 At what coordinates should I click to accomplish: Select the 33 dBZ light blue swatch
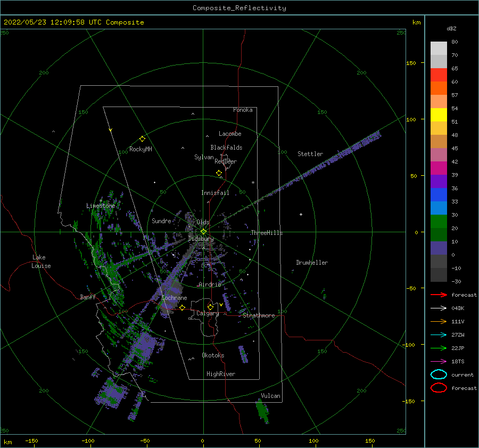(x=439, y=208)
